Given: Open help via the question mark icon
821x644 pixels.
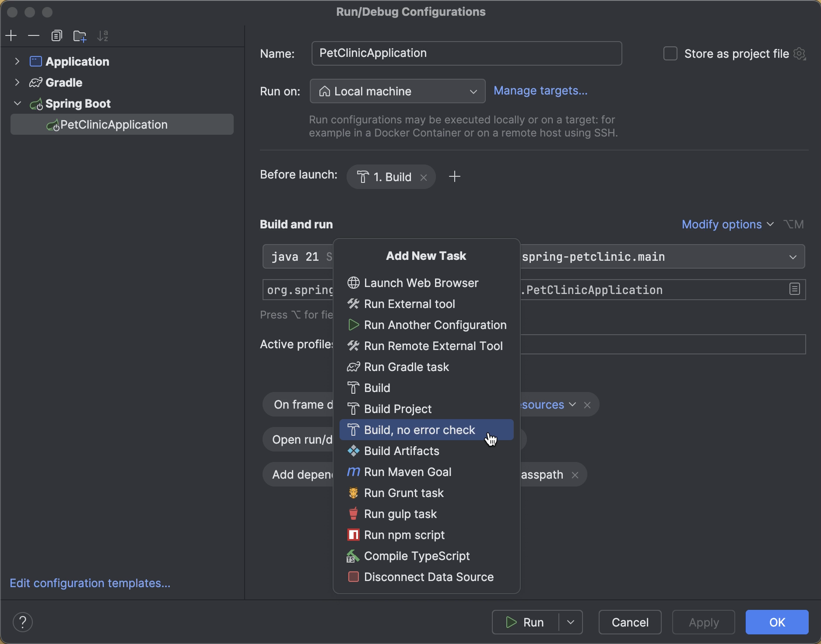Looking at the screenshot, I should pyautogui.click(x=23, y=622).
